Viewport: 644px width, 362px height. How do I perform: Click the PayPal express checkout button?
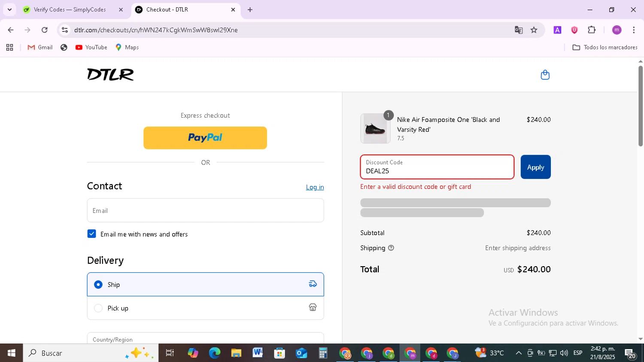(x=205, y=138)
